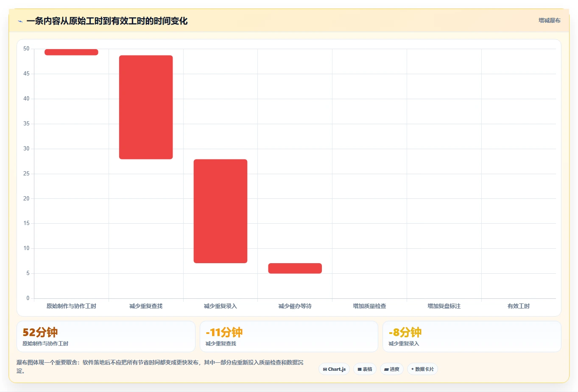Screen dimensions: 578x392
Task: Click the 减少重复录入 caption under -8分钟
Action: 404,344
